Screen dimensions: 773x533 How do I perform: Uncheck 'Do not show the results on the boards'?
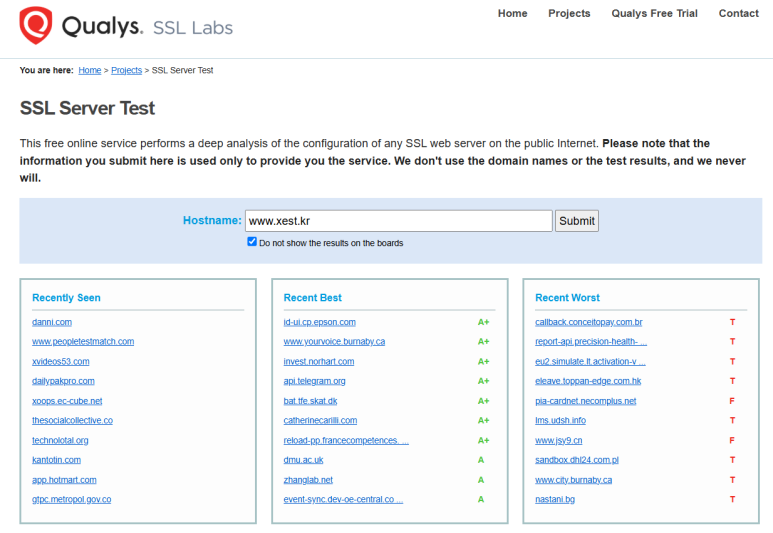pyautogui.click(x=252, y=242)
